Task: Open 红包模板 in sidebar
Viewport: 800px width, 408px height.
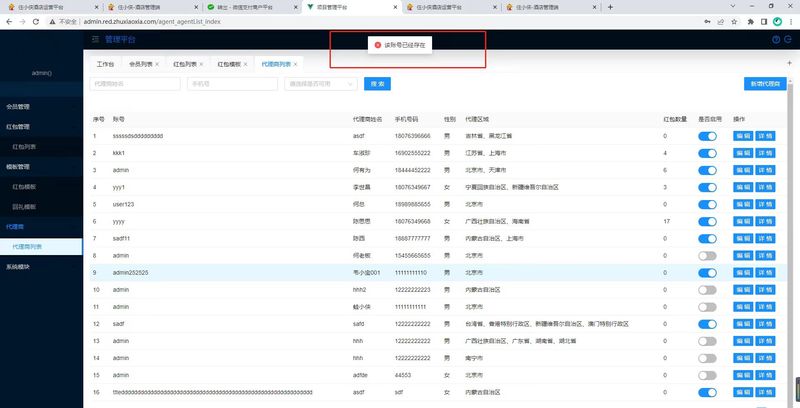Action: tap(41, 187)
